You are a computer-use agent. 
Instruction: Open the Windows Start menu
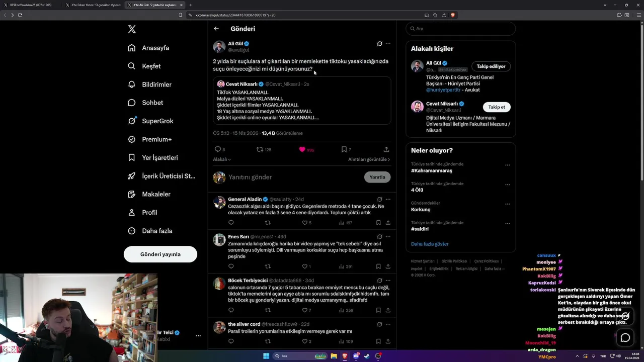click(266, 356)
